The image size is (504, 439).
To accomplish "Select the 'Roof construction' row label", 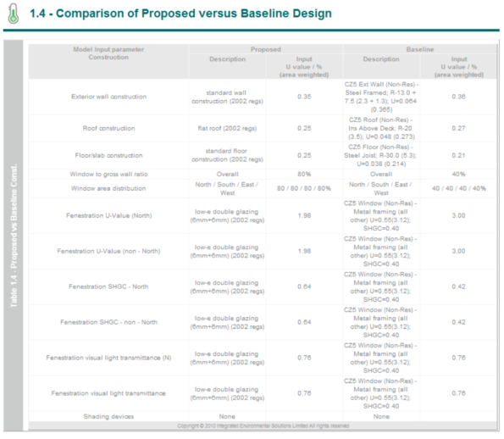I will pyautogui.click(x=108, y=128).
